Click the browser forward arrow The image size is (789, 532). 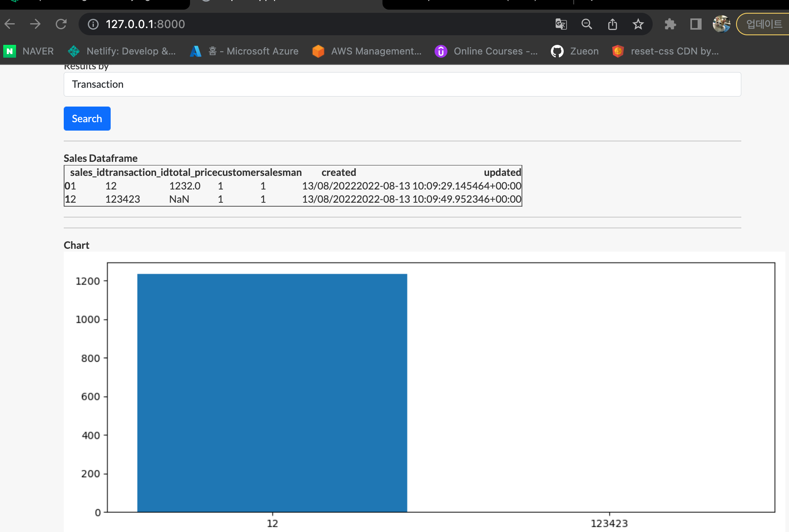point(35,24)
